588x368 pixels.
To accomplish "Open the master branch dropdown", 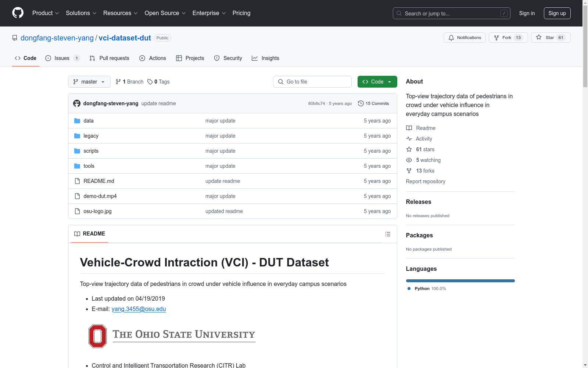I will coord(89,82).
